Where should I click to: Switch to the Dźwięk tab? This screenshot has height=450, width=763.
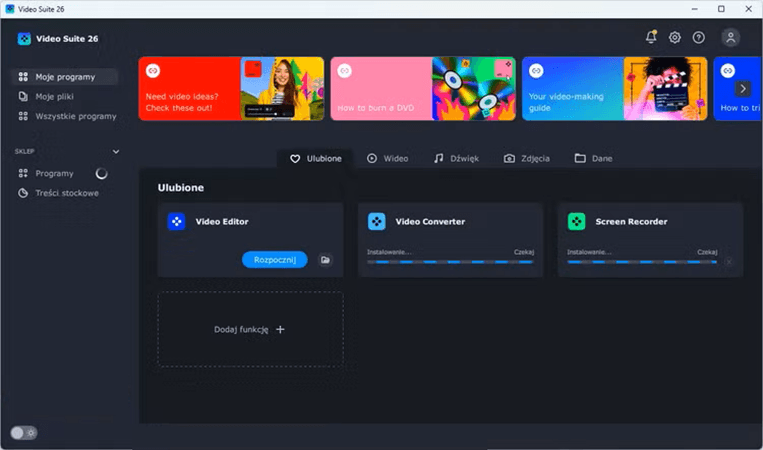456,159
